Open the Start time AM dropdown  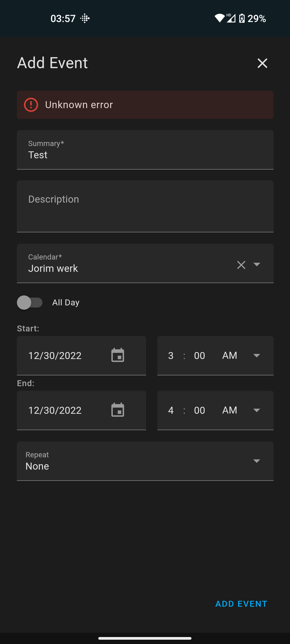pyautogui.click(x=257, y=356)
